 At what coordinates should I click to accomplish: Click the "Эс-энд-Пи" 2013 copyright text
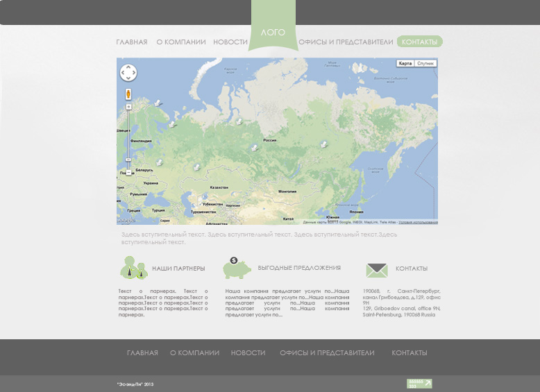pyautogui.click(x=135, y=384)
